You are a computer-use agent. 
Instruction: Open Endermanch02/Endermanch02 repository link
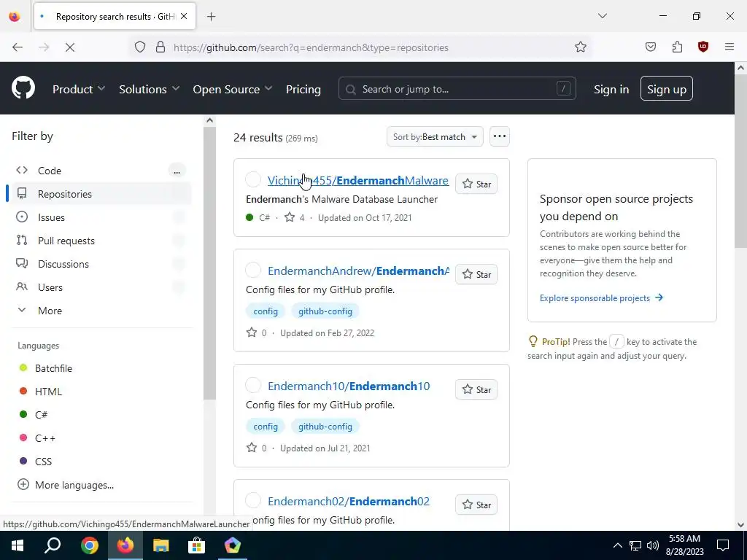[x=349, y=501]
